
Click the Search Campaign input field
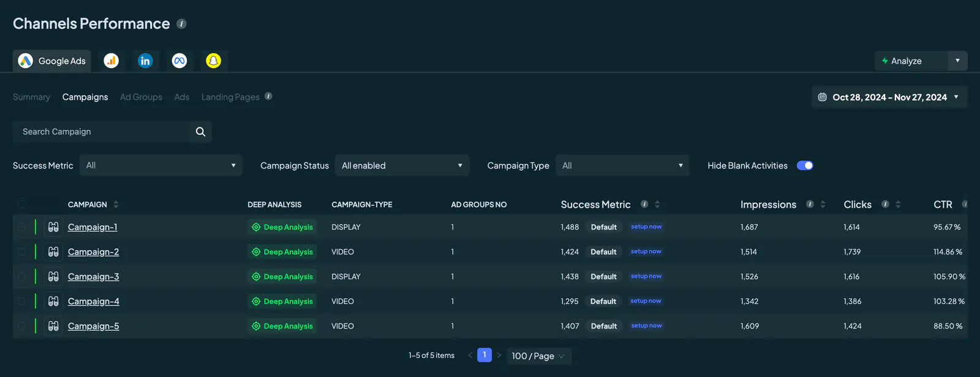(101, 132)
